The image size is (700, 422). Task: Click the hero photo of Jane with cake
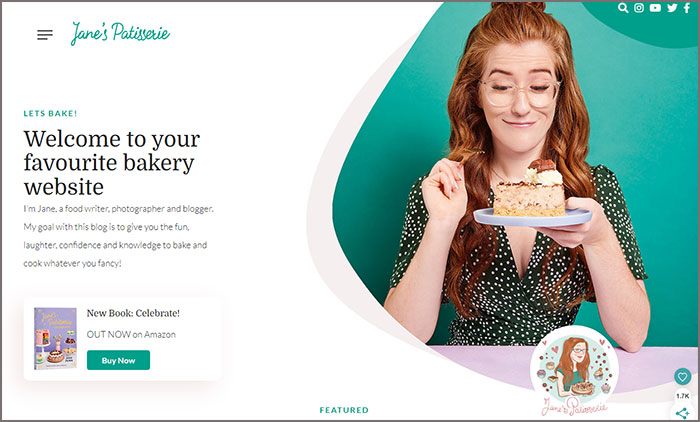click(x=514, y=179)
